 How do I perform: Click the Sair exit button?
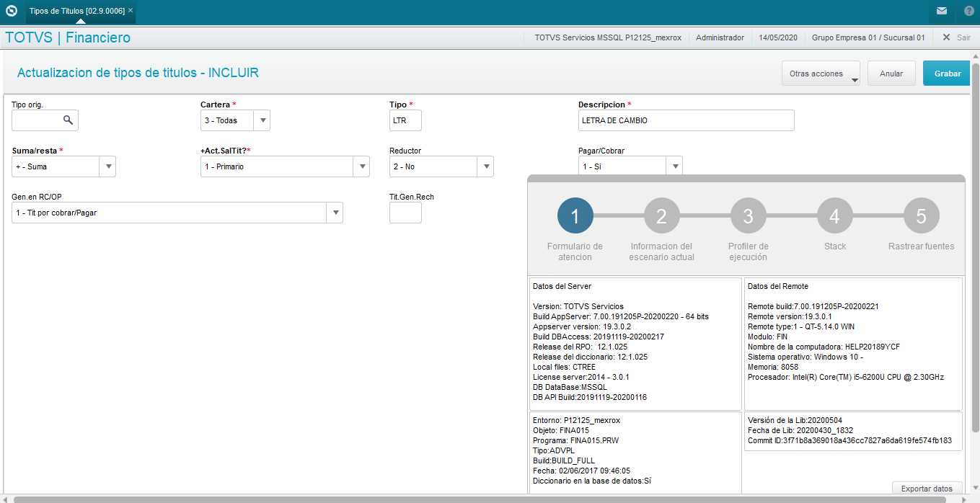click(956, 37)
